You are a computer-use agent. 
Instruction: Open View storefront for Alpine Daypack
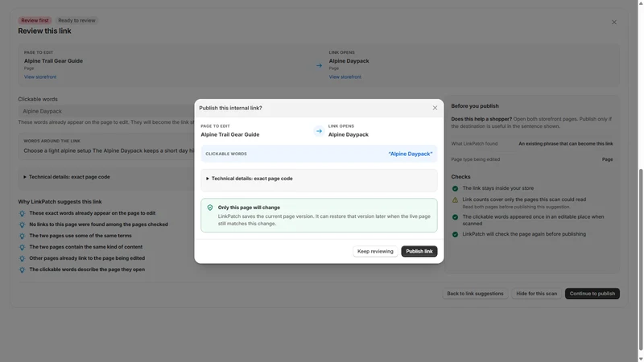coord(345,76)
